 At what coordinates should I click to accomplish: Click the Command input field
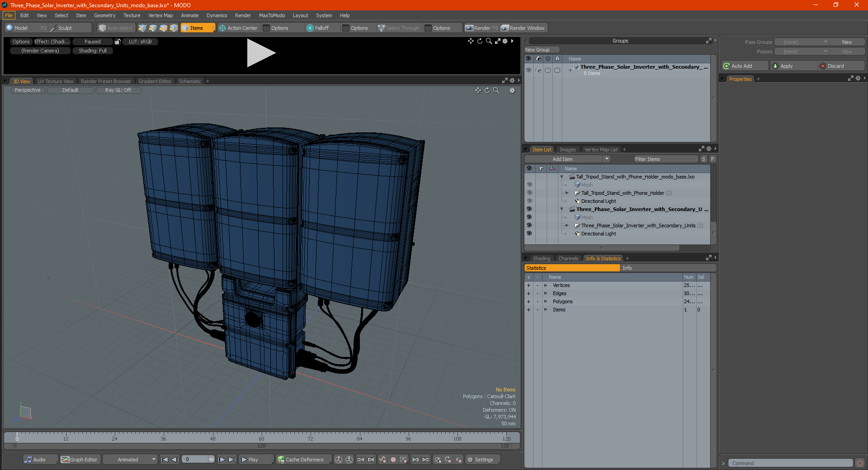(790, 463)
